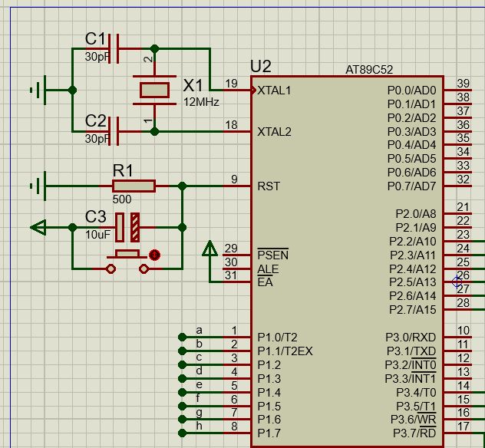Select capacitor C2 symbol

coord(114,131)
